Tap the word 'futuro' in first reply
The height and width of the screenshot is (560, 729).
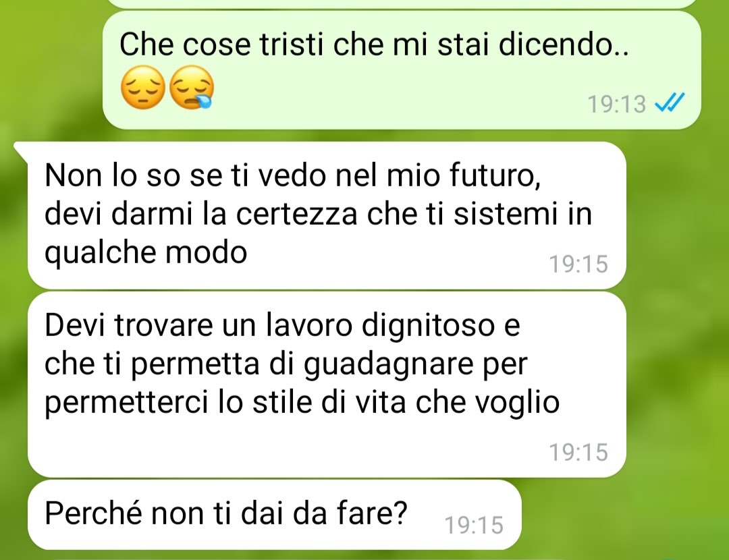(495, 176)
